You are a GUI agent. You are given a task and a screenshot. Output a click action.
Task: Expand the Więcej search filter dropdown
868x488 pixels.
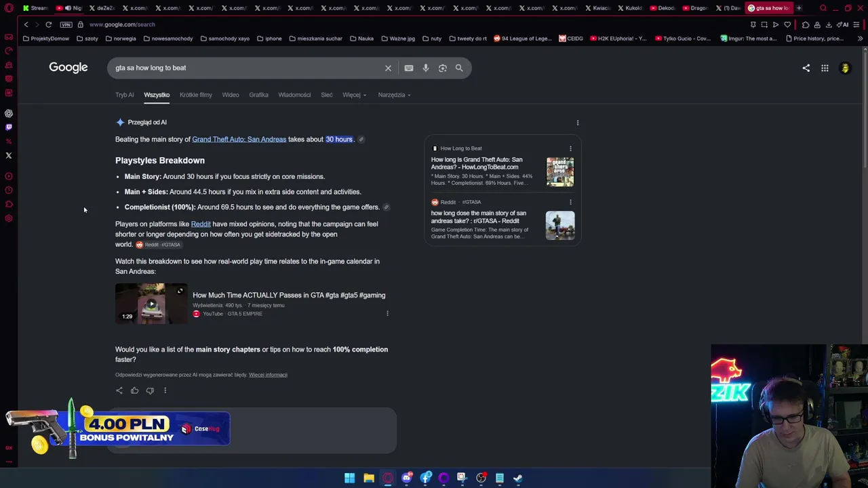(354, 95)
